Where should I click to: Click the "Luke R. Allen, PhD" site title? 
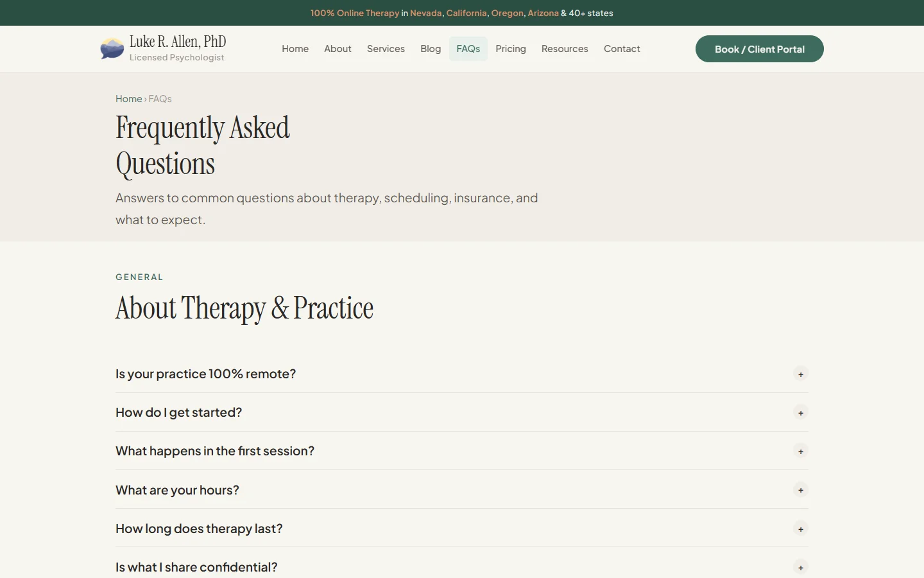pyautogui.click(x=178, y=42)
